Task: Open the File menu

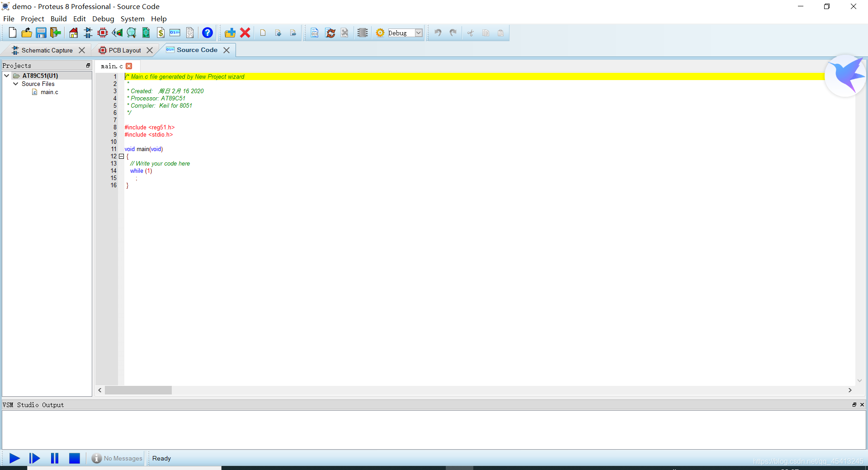Action: tap(9, 19)
